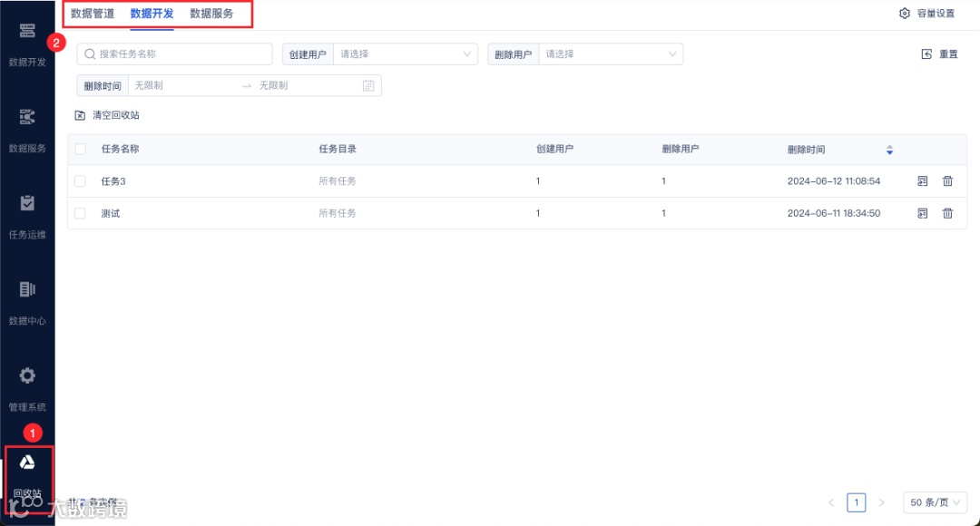Click 所有任务 in the 任务3 row

[338, 181]
